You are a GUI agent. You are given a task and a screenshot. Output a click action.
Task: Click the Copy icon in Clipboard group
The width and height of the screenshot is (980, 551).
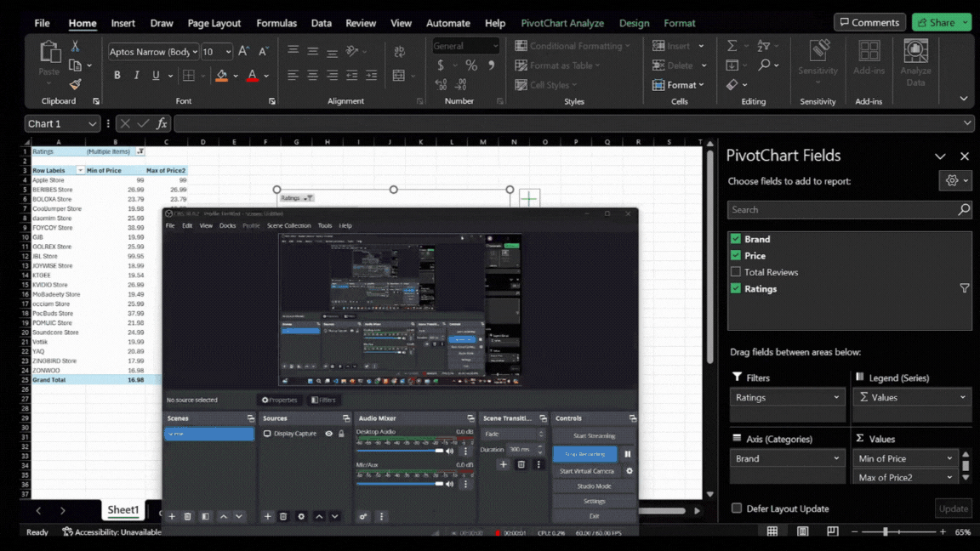75,65
